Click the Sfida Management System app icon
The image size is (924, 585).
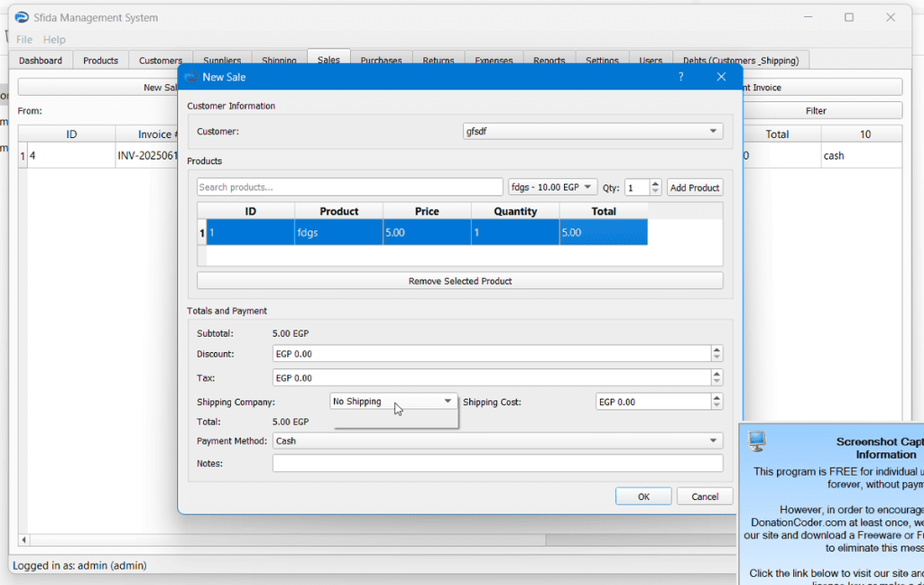click(x=22, y=17)
